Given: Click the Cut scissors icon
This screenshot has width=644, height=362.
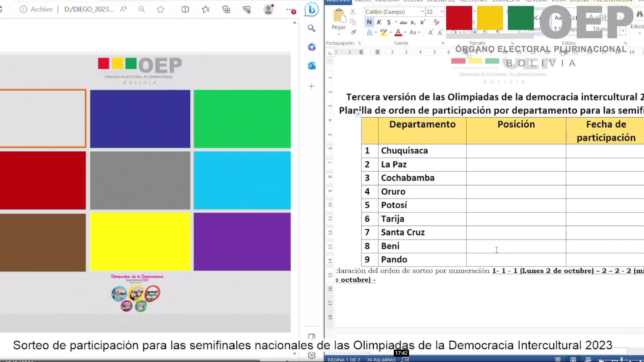Looking at the screenshot, I should pyautogui.click(x=353, y=12).
